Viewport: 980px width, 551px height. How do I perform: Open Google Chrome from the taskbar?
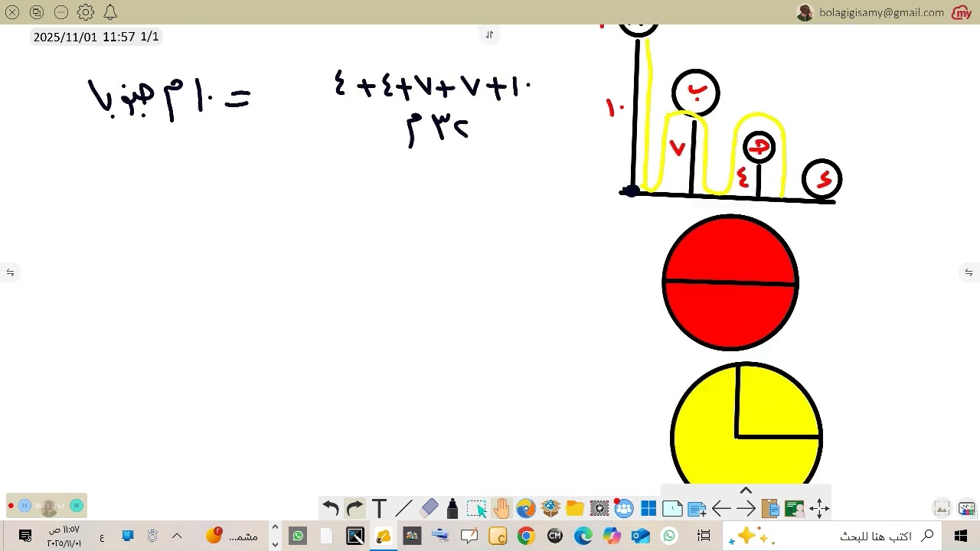pos(526,536)
